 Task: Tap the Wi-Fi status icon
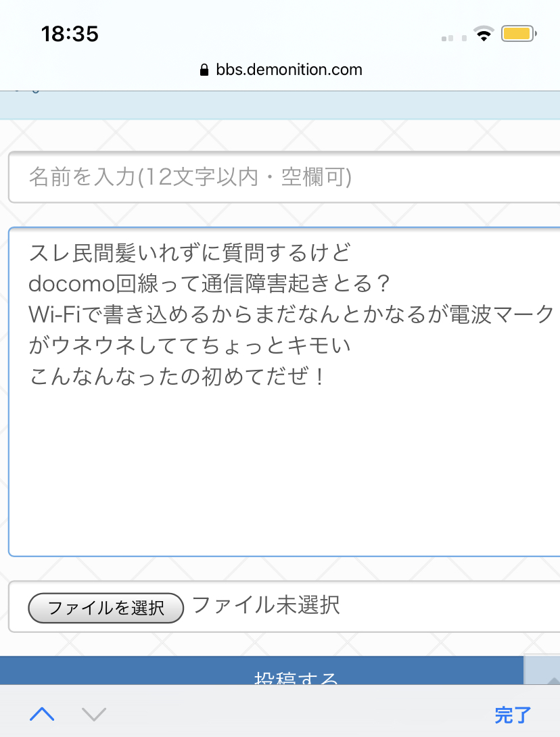tap(484, 34)
